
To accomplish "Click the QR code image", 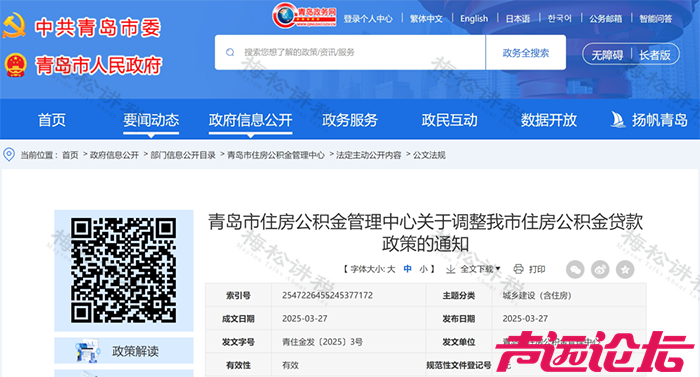I will point(123,270).
